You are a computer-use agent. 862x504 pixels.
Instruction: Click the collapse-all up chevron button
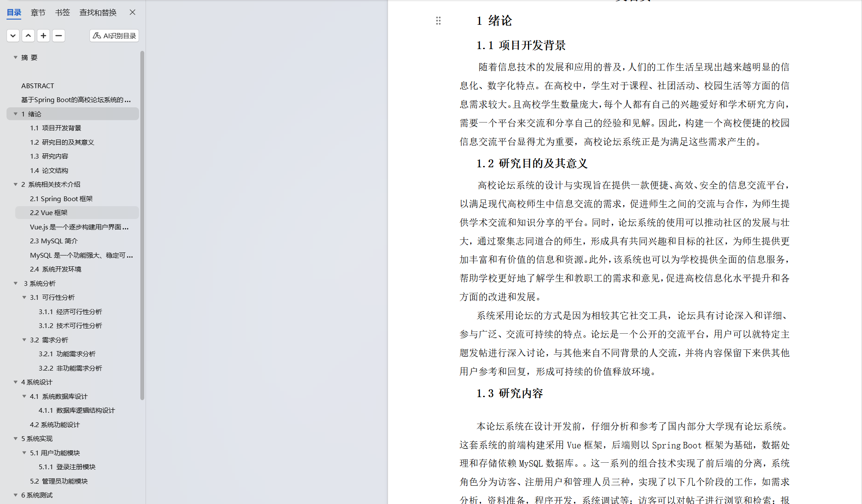[x=28, y=36]
